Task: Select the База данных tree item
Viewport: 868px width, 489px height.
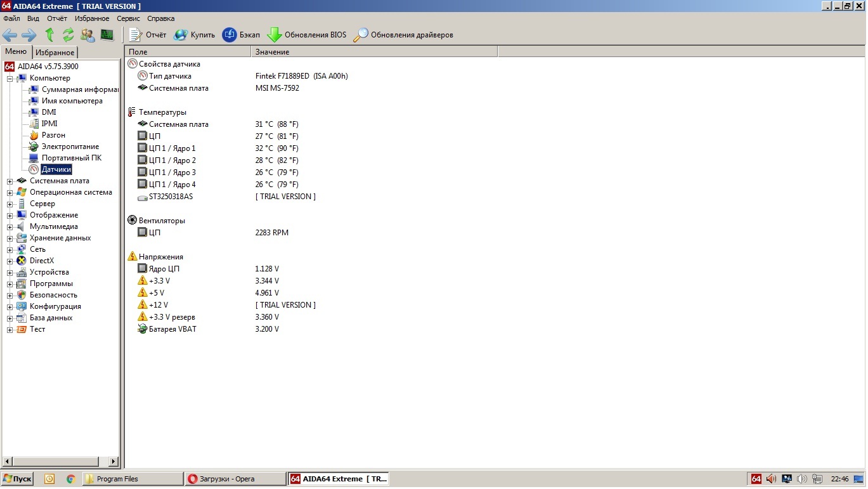Action: 51,318
